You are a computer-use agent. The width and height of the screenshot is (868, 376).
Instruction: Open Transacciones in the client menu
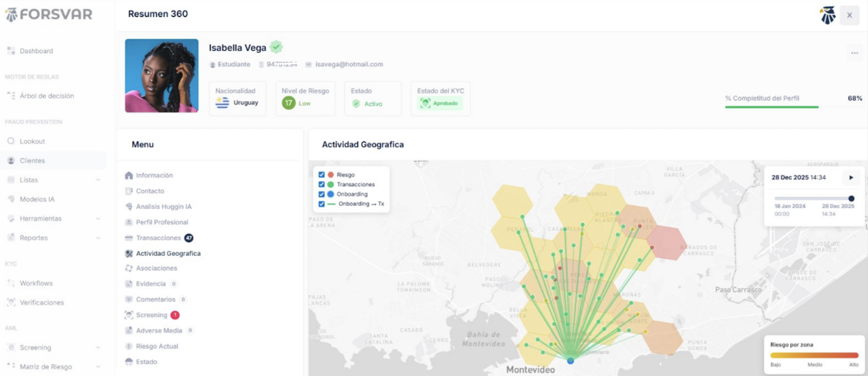158,238
